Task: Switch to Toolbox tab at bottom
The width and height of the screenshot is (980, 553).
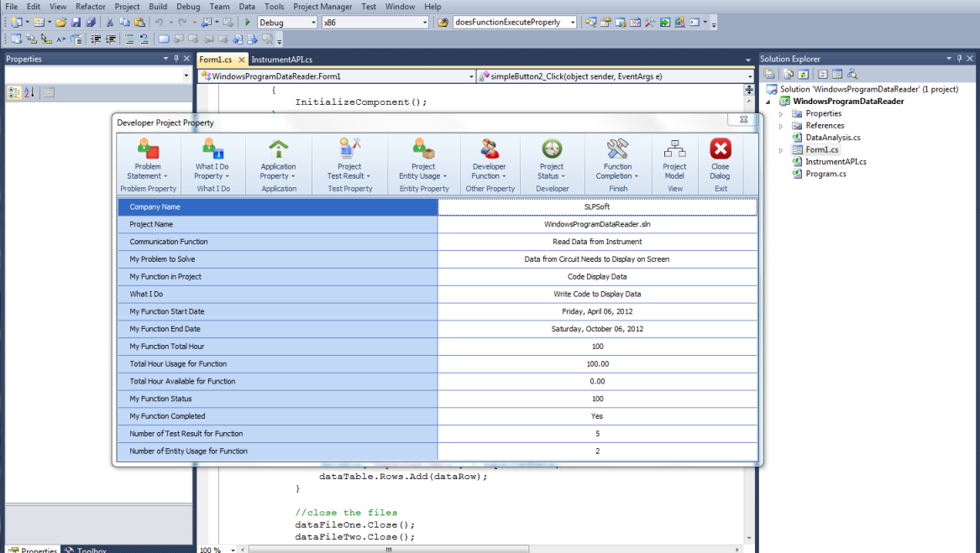Action: [86, 550]
